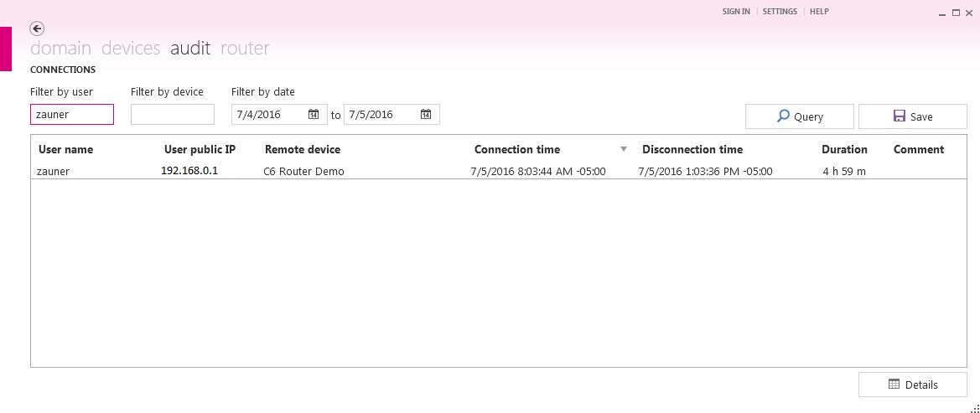This screenshot has height=413, width=980.
Task: Open SETTINGS from the top bar
Action: (x=780, y=11)
